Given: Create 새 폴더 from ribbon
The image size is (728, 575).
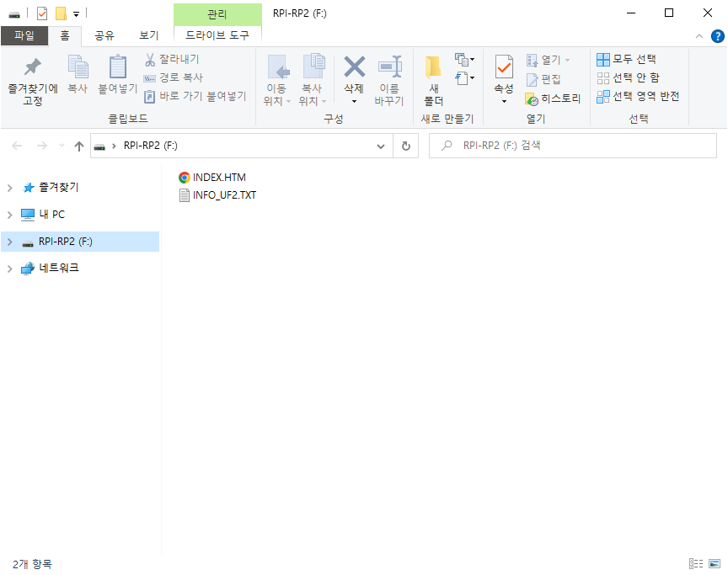Looking at the screenshot, I should pos(434,80).
